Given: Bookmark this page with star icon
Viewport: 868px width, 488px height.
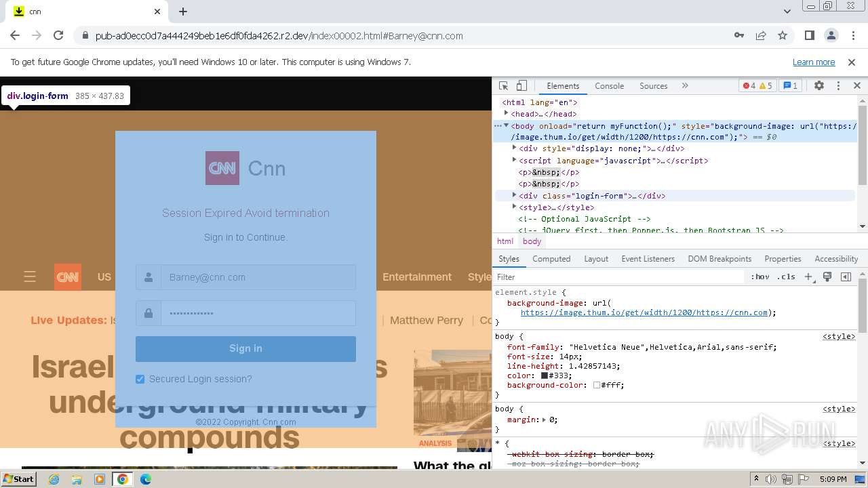Looking at the screenshot, I should (x=783, y=35).
